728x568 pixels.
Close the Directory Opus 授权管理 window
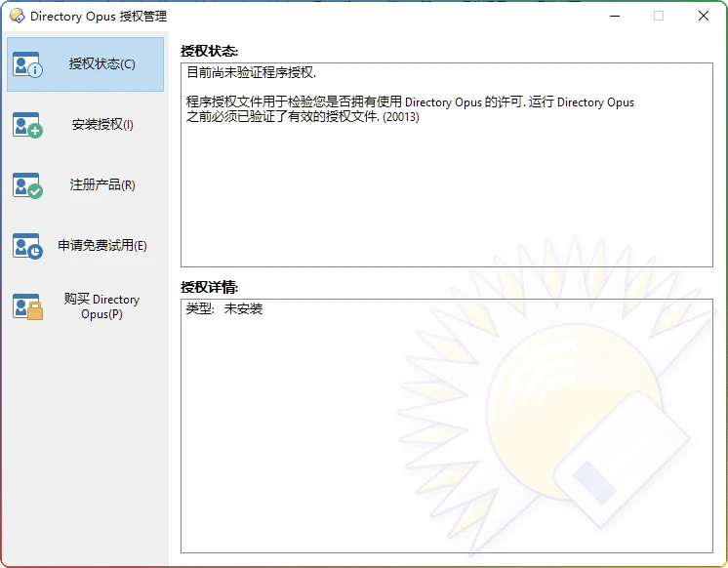click(704, 16)
